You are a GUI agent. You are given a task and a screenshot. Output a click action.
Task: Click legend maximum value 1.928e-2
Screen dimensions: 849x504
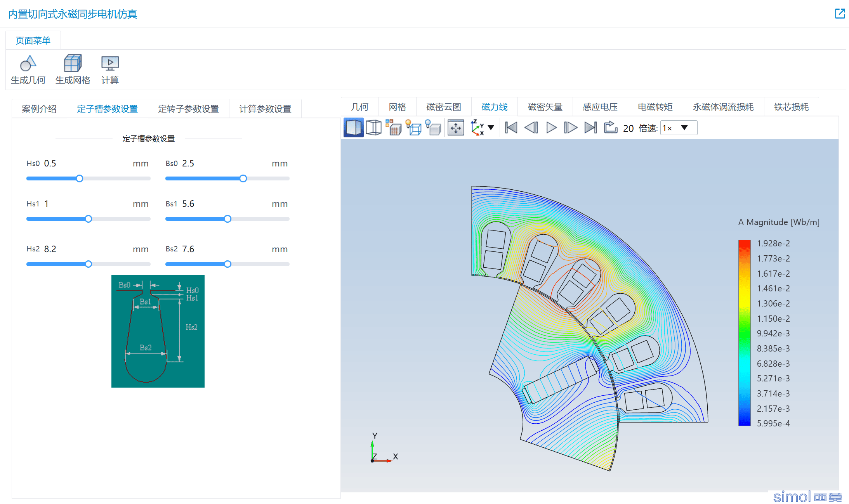tap(773, 243)
